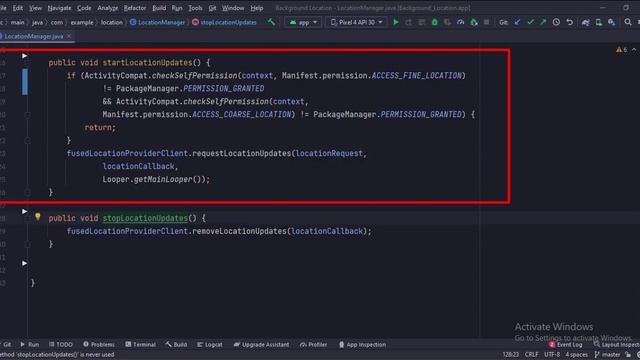This screenshot has width=640, height=360.
Task: Collapse the stopLocationUpdates method fold marker
Action: click(27, 218)
